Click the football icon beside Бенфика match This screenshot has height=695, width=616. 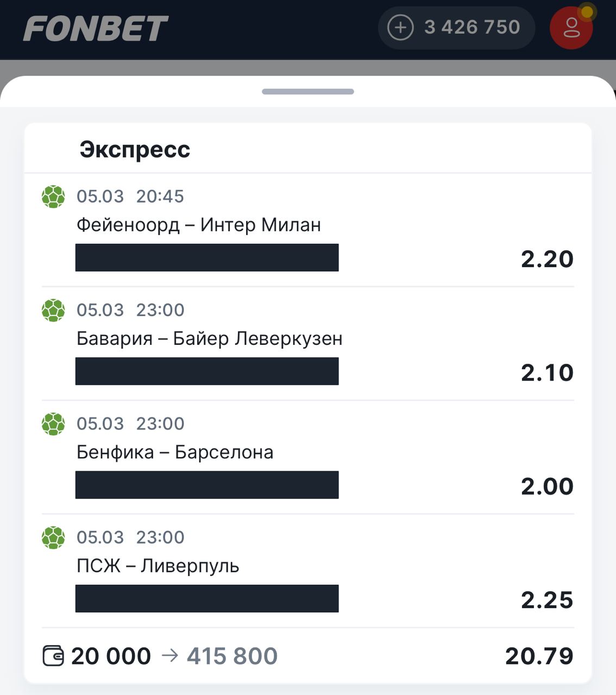(x=53, y=424)
